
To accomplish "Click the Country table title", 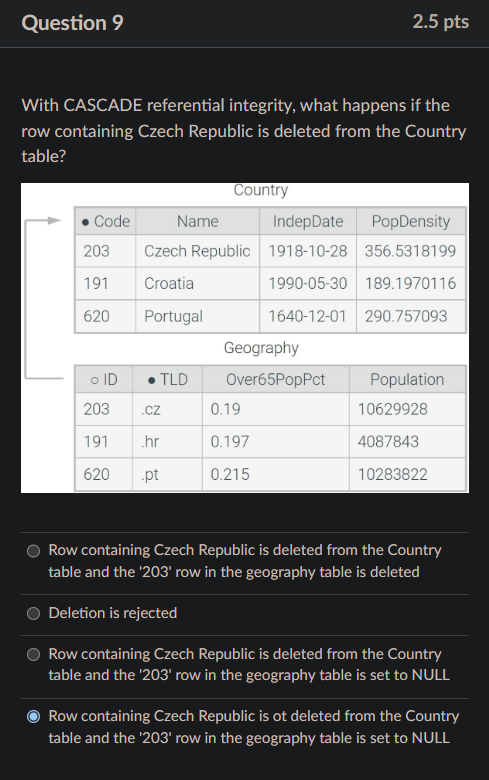I will [x=261, y=190].
